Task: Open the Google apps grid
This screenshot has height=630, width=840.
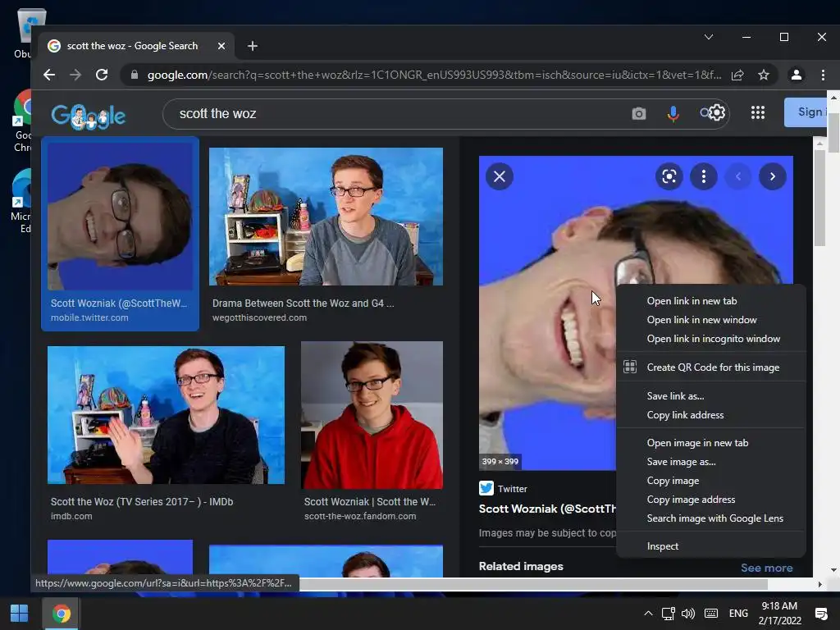Action: click(x=757, y=112)
